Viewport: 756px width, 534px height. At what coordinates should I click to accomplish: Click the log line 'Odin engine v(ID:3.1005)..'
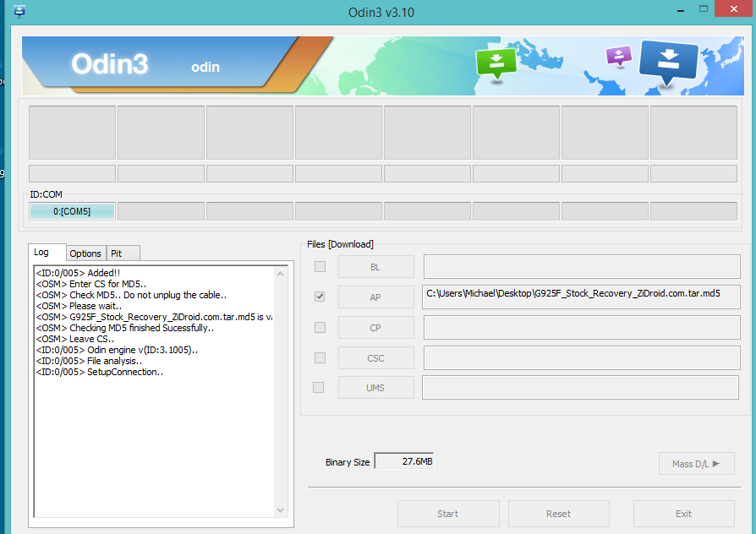tap(117, 350)
